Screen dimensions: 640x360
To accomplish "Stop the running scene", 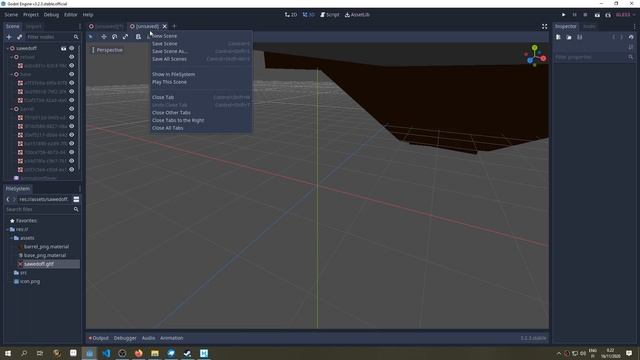I will click(x=585, y=15).
